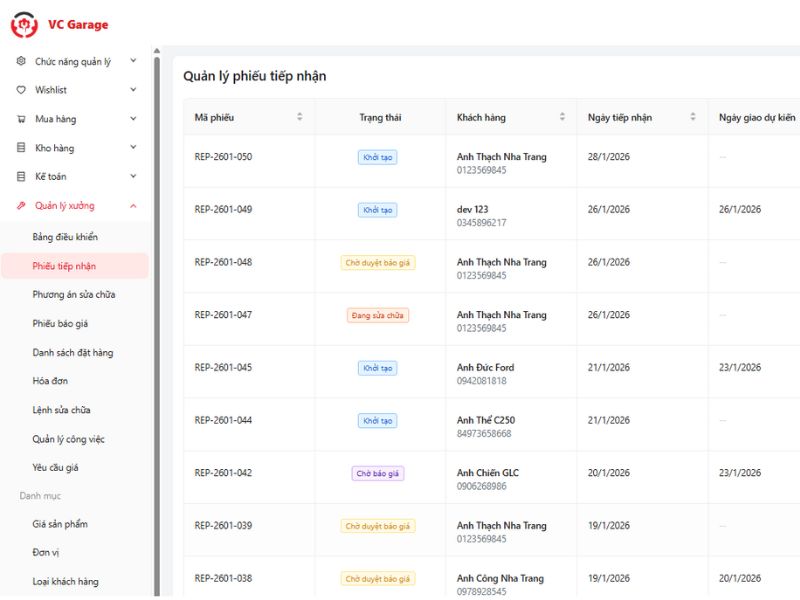Open the Hóa đơn menu item
Image resolution: width=800 pixels, height=600 pixels.
(50, 381)
